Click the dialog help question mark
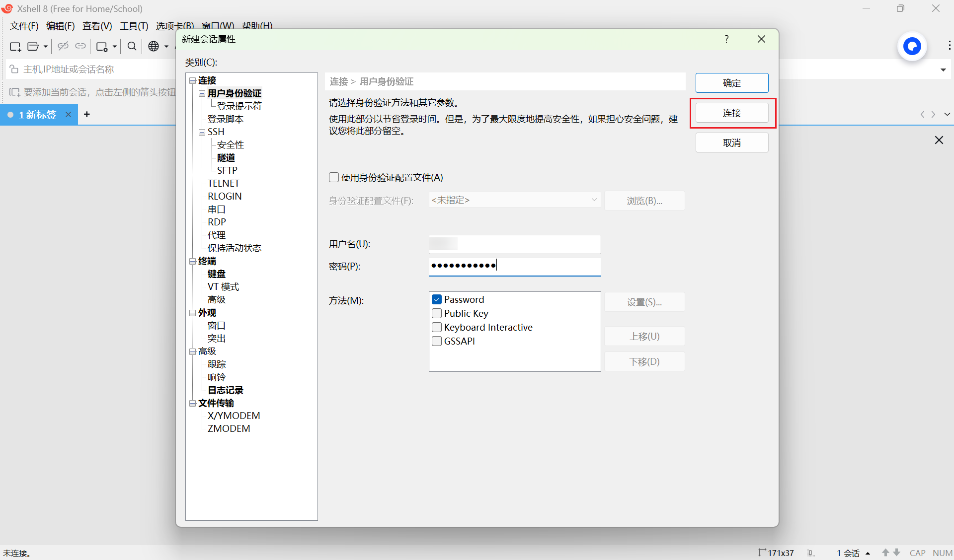The height and width of the screenshot is (560, 954). (726, 39)
